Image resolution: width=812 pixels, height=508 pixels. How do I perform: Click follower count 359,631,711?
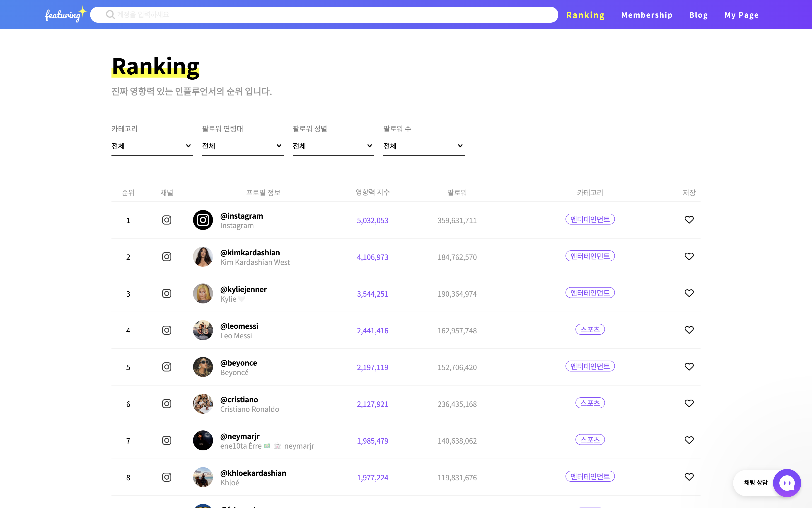pyautogui.click(x=457, y=220)
